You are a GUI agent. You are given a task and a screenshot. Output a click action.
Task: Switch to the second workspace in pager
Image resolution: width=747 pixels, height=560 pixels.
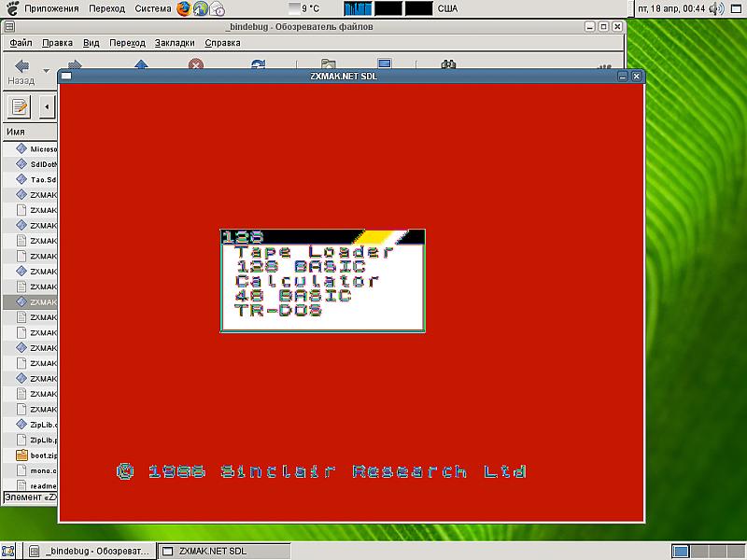point(698,551)
